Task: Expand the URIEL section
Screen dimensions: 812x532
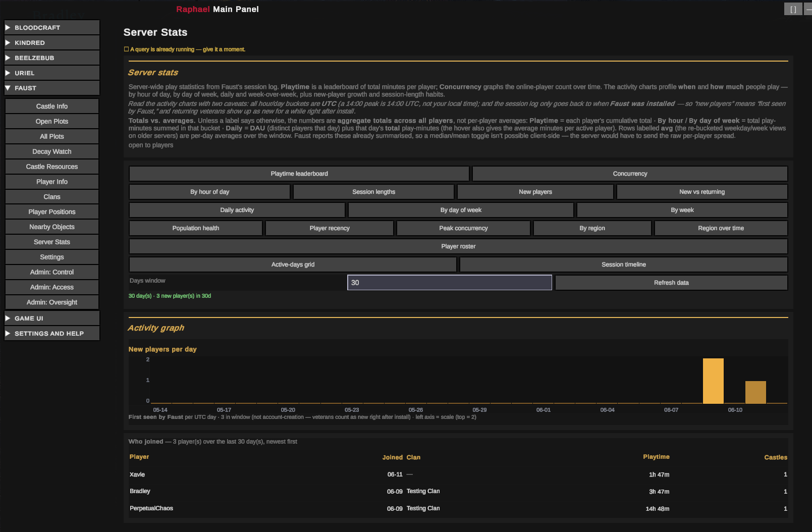Action: [52, 73]
